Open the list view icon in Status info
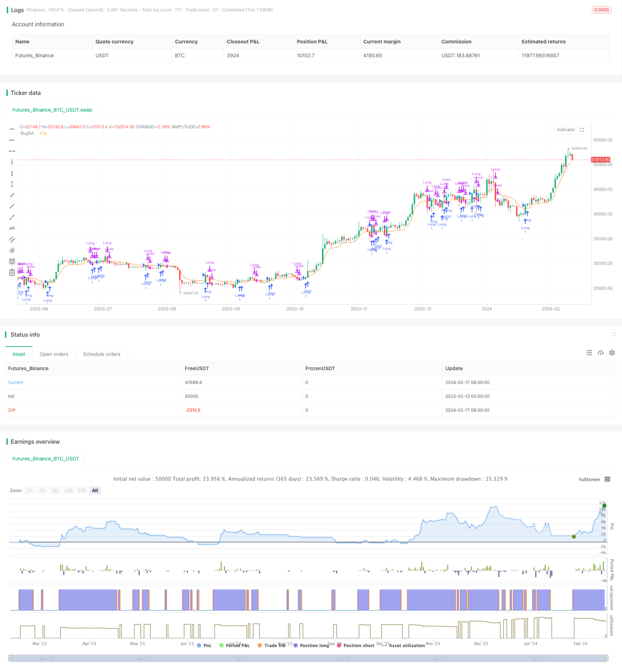Image resolution: width=622 pixels, height=672 pixels. coord(589,353)
